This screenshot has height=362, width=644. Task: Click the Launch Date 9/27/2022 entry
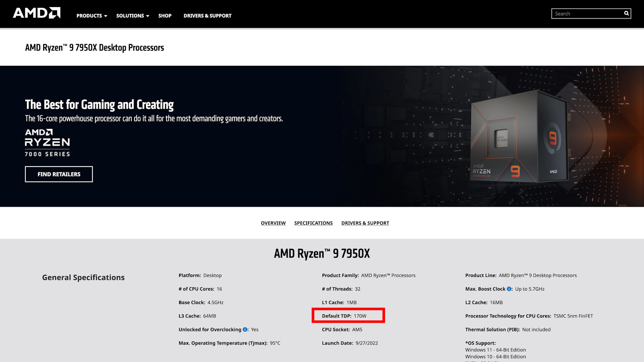(x=350, y=343)
